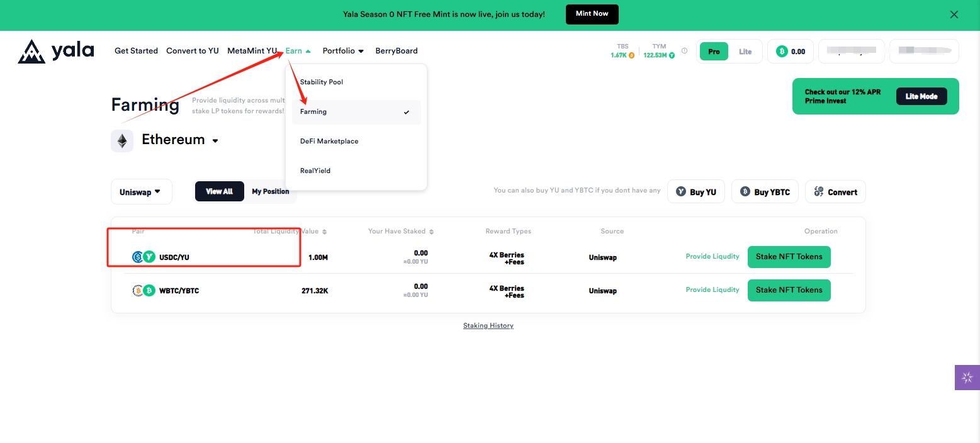
Task: Click the Ethereum network icon
Action: (x=122, y=140)
